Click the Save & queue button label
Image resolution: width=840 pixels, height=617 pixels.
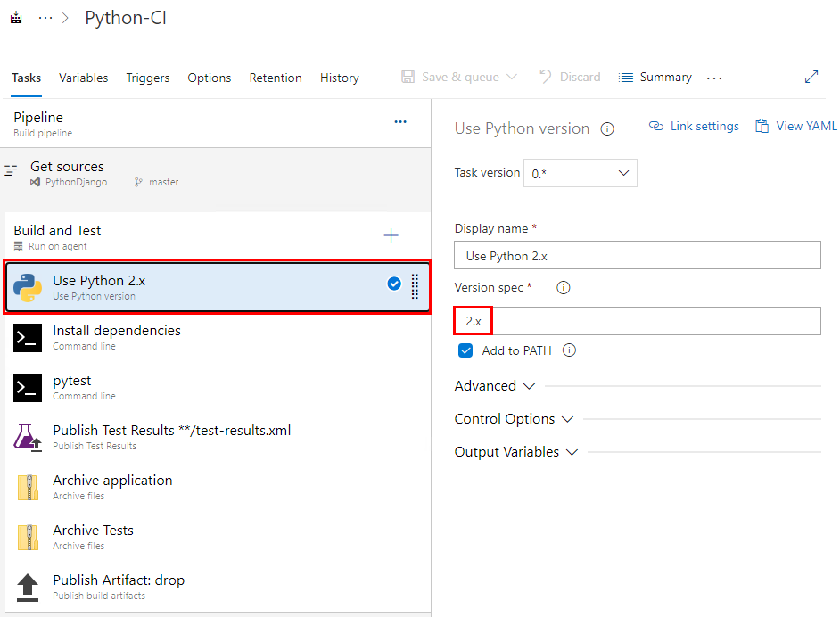(x=460, y=77)
